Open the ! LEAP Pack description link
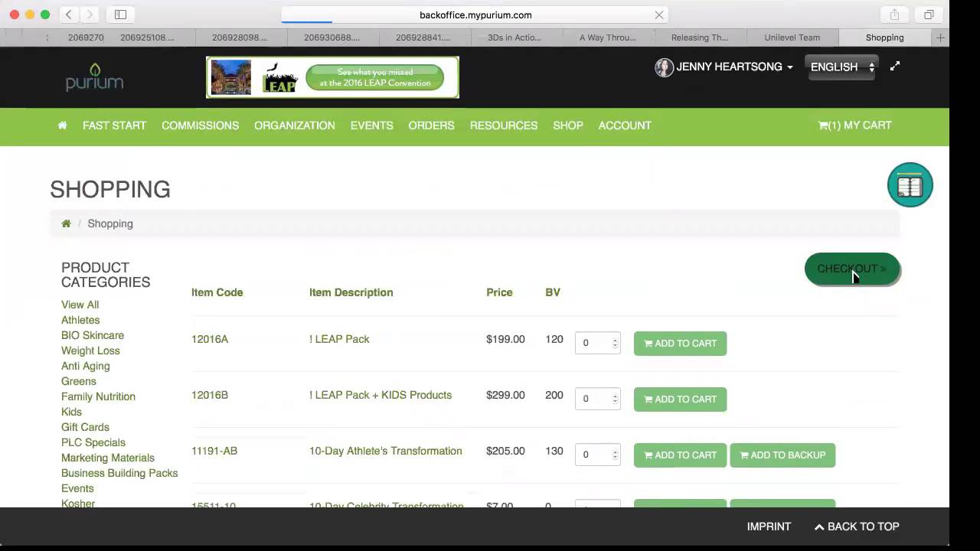The width and height of the screenshot is (980, 551). click(x=339, y=339)
